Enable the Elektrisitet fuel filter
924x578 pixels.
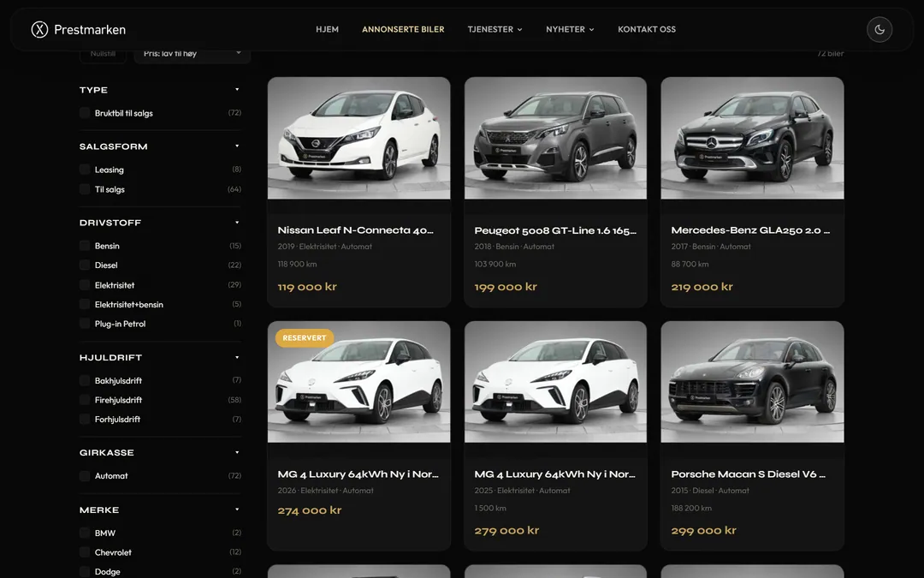coord(85,285)
